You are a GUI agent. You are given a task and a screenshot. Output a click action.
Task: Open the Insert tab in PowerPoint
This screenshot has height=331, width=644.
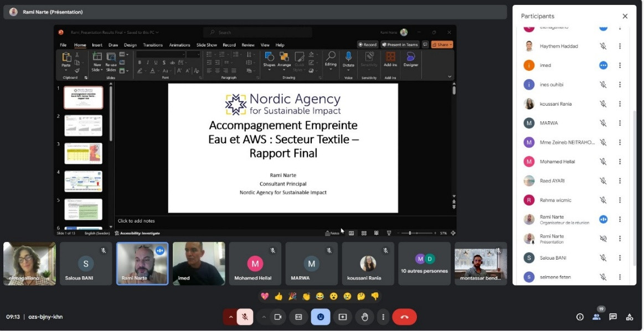tap(97, 45)
